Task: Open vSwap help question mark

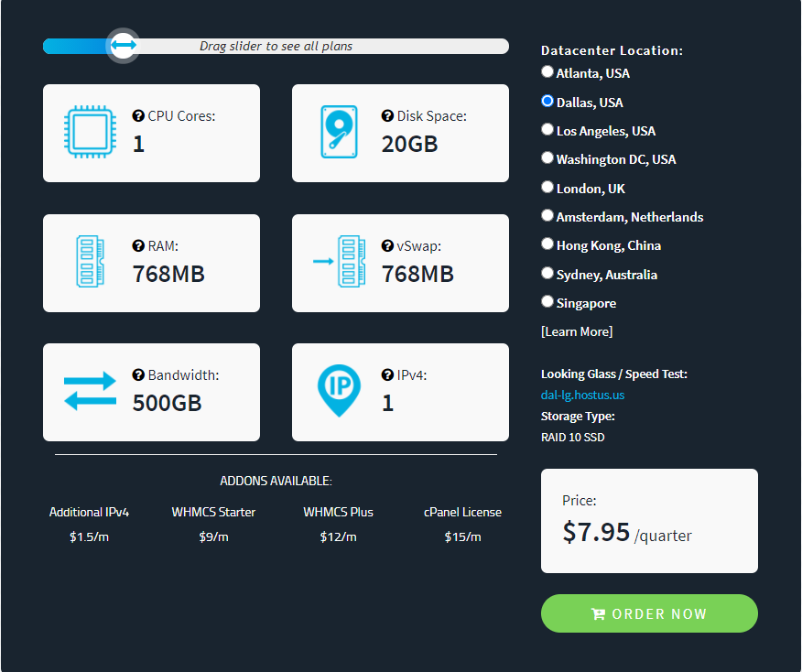Action: click(387, 245)
